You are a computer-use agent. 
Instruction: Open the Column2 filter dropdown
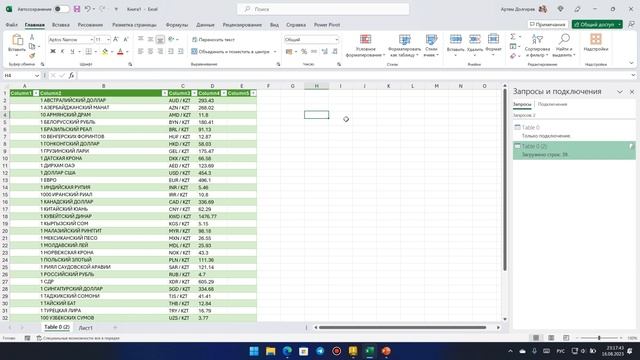pos(164,93)
